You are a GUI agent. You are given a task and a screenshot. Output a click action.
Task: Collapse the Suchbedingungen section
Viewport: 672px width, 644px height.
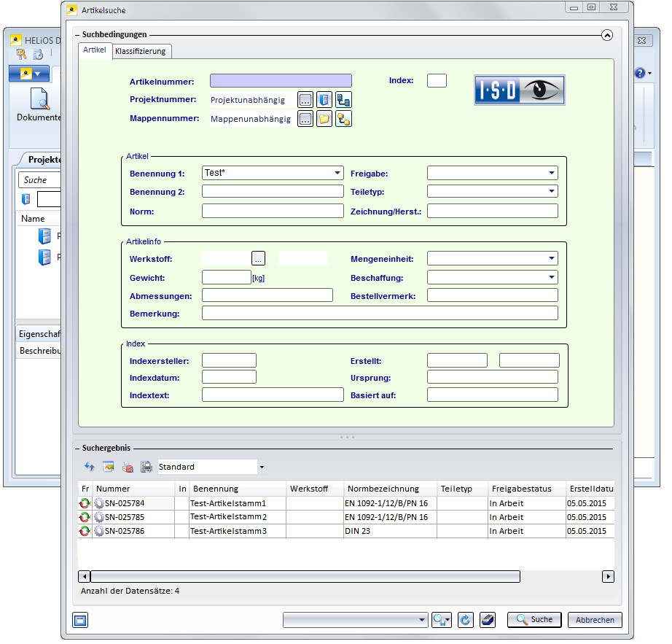(x=606, y=34)
